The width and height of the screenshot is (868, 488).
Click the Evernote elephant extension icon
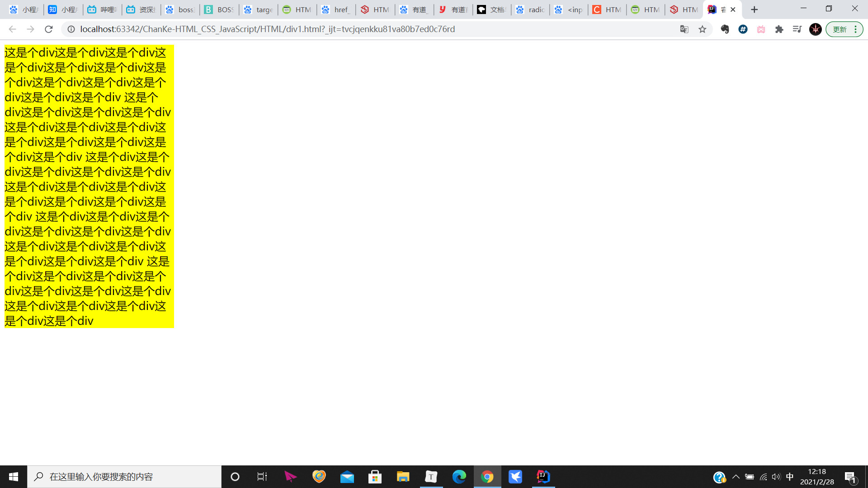pos(725,29)
